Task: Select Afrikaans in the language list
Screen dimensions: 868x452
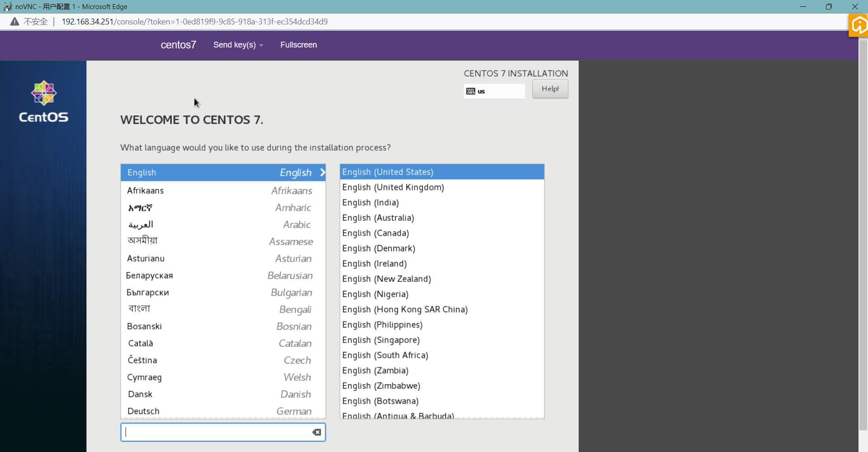Action: (x=223, y=190)
